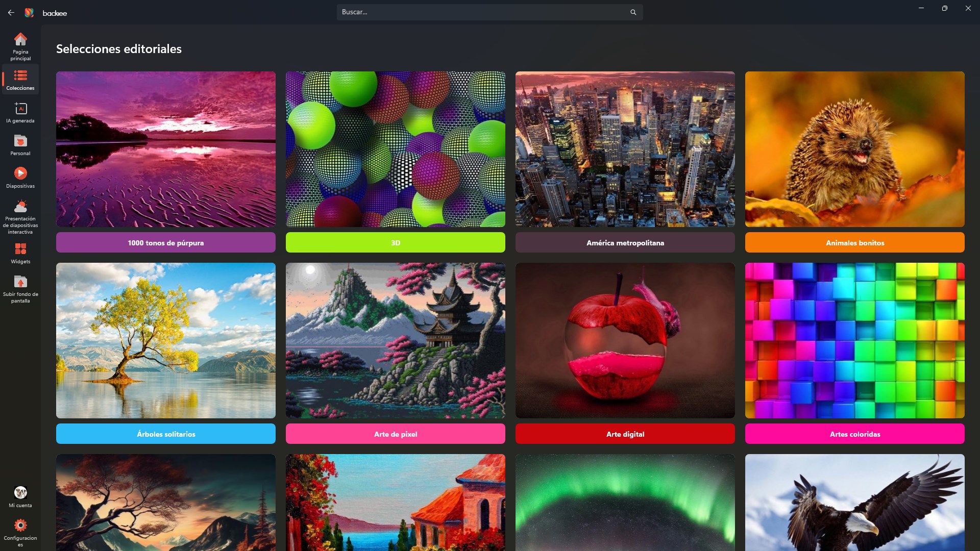Open the Widgets section
Image resolution: width=980 pixels, height=551 pixels.
click(x=20, y=253)
